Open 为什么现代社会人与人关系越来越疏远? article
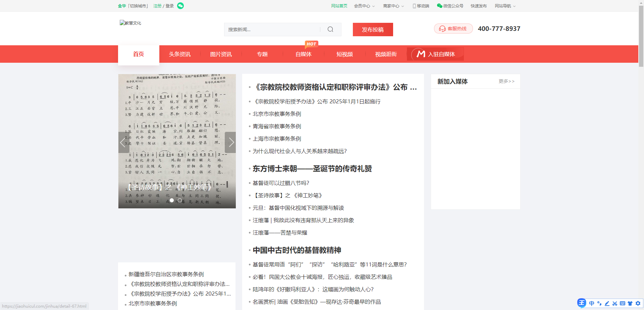 coord(300,151)
